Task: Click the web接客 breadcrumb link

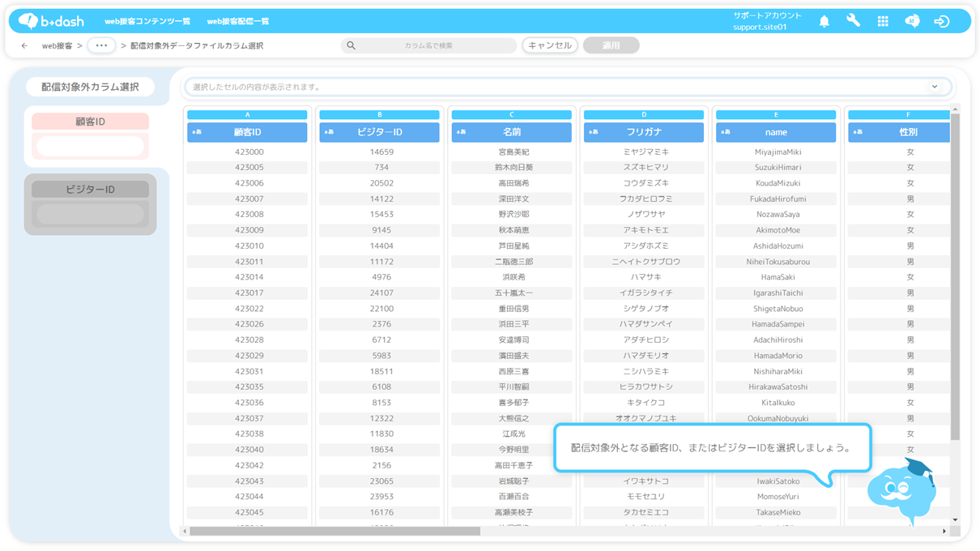Action: coord(57,46)
